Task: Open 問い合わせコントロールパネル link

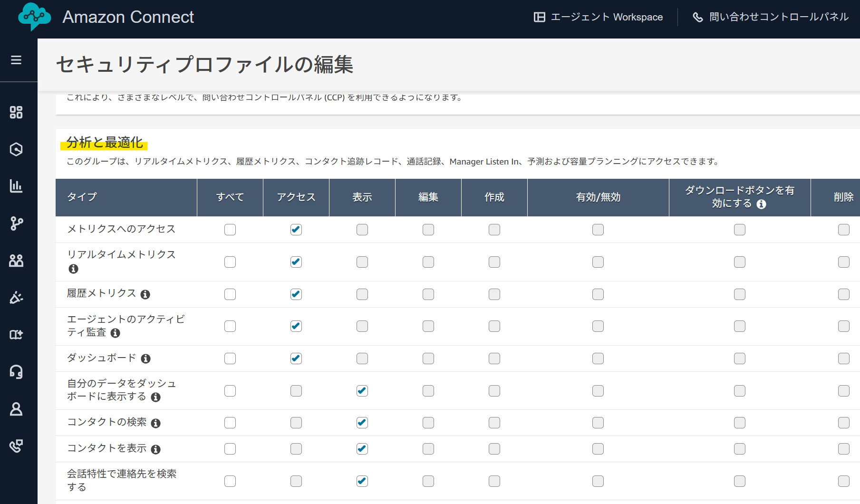Action: 771,17
